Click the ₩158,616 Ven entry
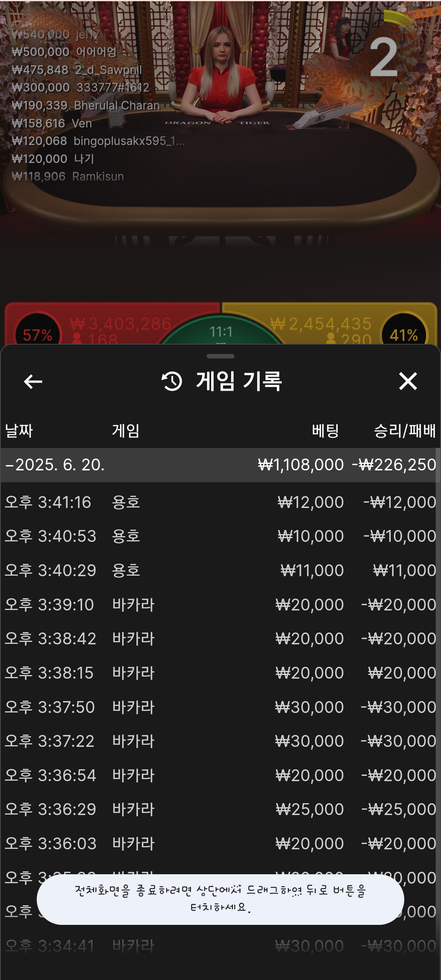This screenshot has height=980, width=441. (x=52, y=123)
